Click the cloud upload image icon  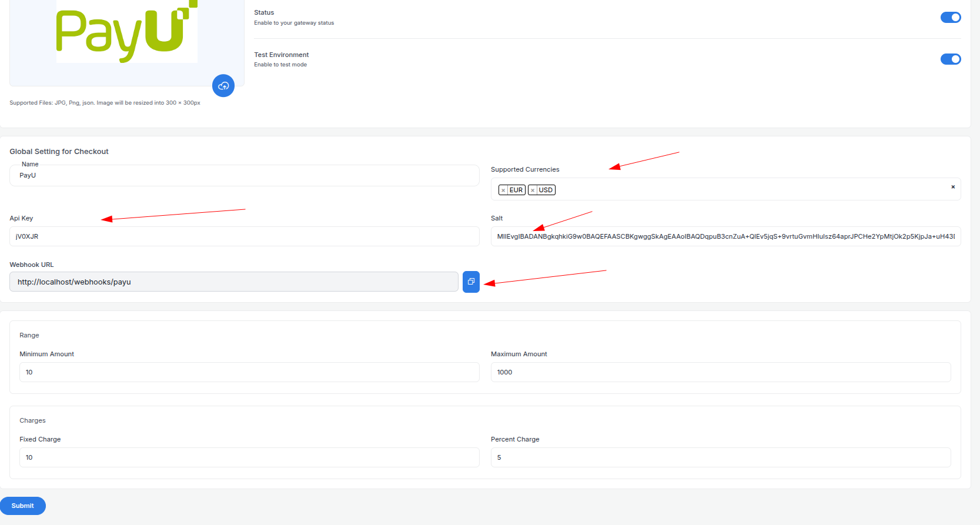tap(223, 86)
